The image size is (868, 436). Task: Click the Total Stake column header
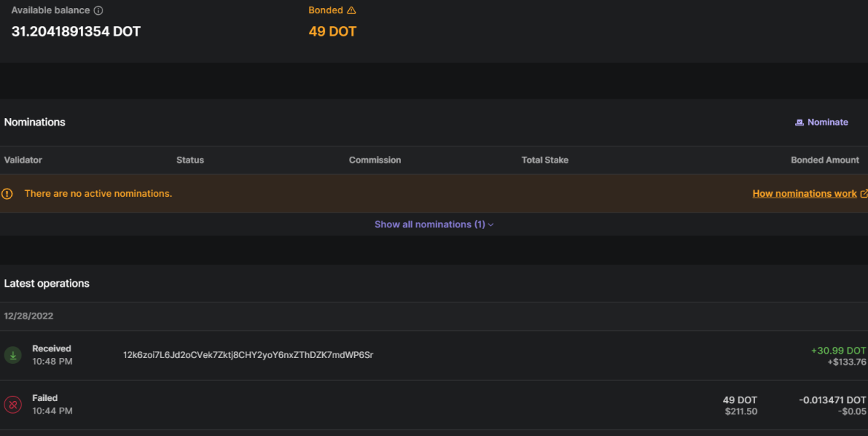(545, 160)
